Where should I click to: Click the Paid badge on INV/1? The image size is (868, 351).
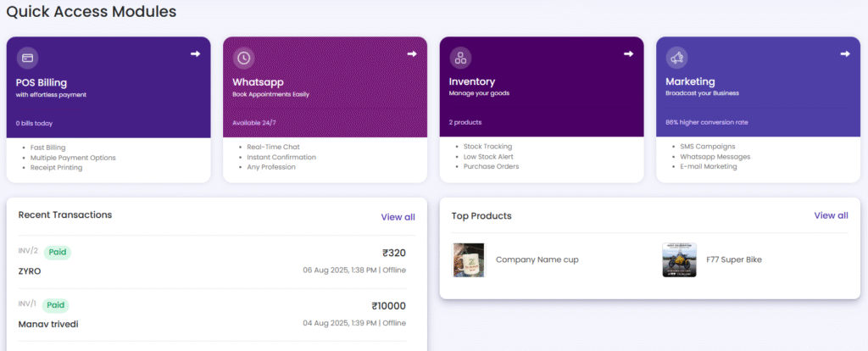coord(55,305)
